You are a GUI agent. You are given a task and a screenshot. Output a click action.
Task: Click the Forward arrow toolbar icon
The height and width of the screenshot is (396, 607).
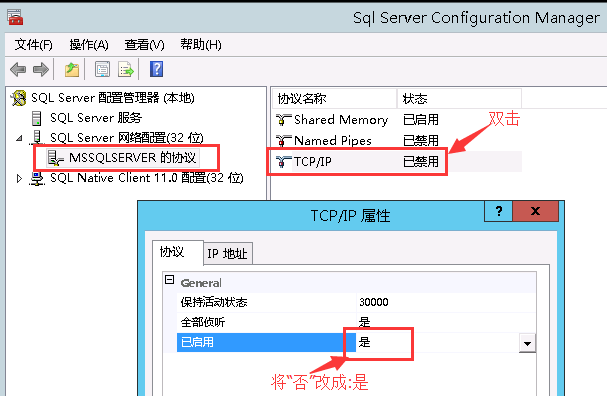point(41,70)
